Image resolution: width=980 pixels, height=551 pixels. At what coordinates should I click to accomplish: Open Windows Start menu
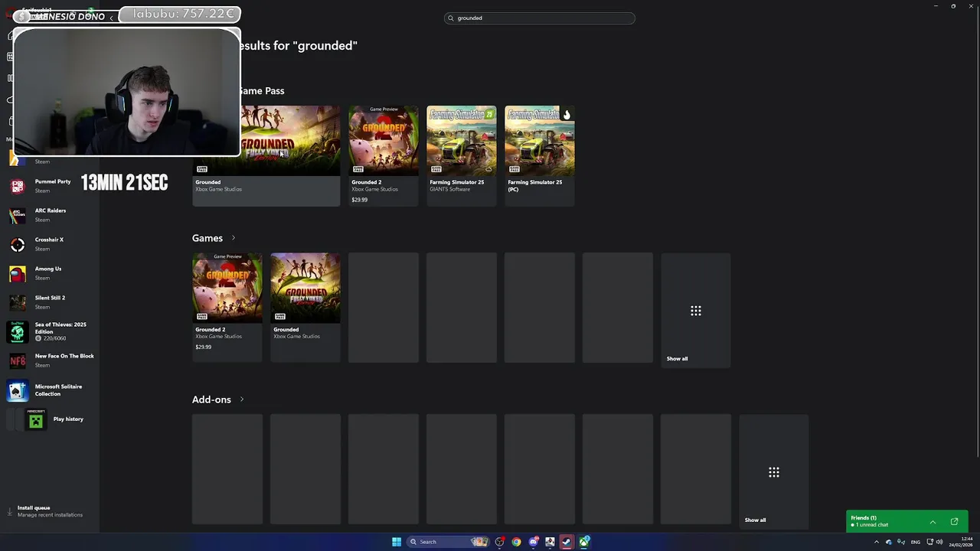point(397,542)
